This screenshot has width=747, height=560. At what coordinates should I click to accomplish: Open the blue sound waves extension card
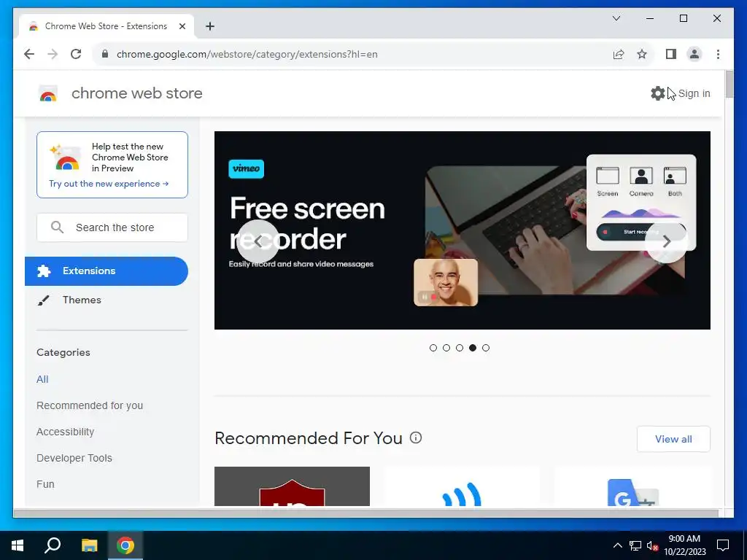coord(462,486)
